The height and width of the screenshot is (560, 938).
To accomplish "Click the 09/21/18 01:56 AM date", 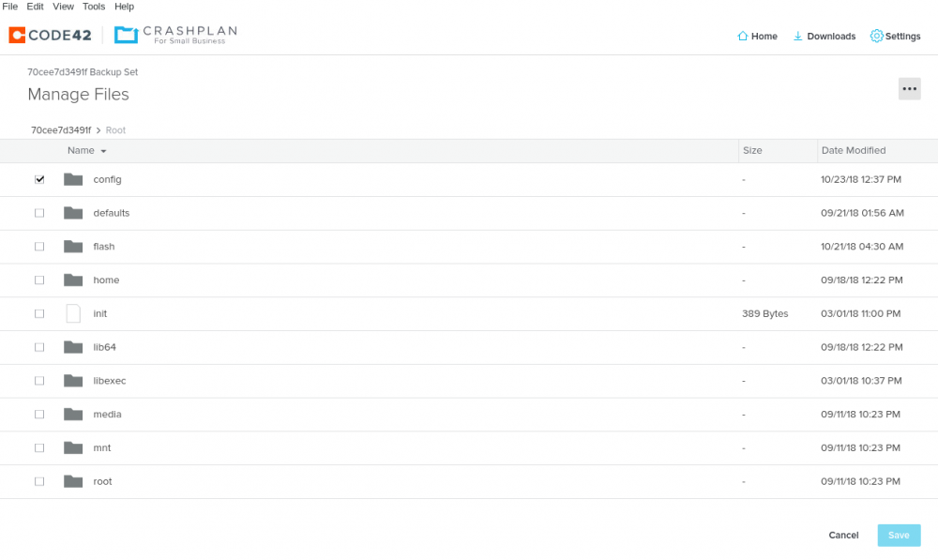I will tap(862, 213).
